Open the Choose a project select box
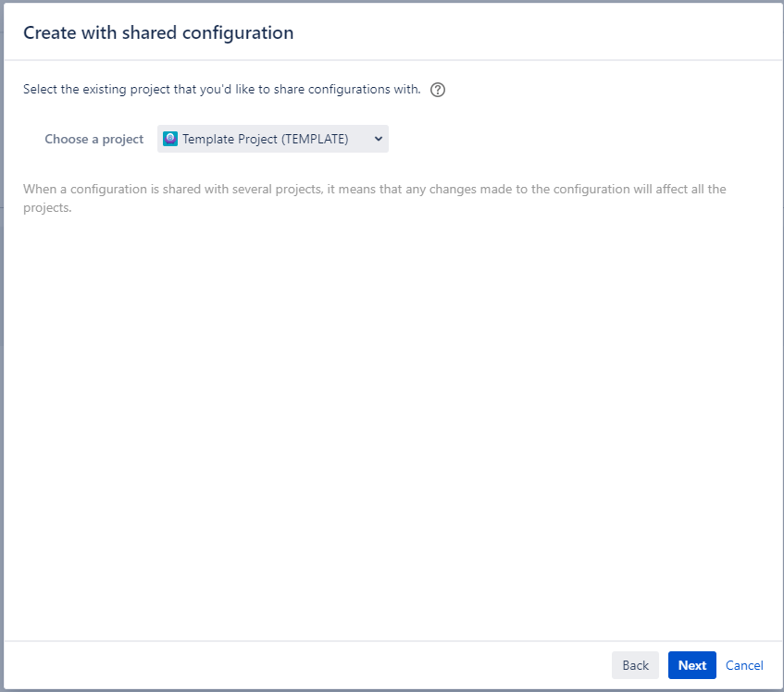Screen dimensions: 784x692 273,139
